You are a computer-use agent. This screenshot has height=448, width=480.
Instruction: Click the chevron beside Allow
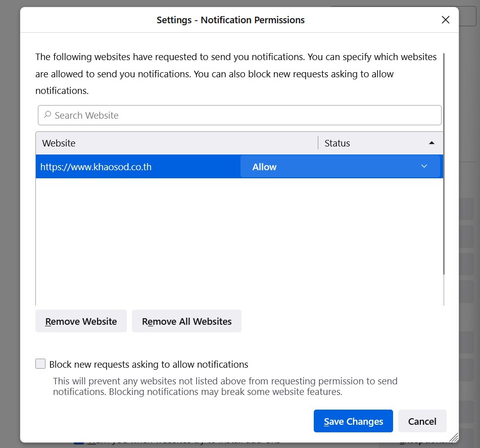[x=424, y=167]
